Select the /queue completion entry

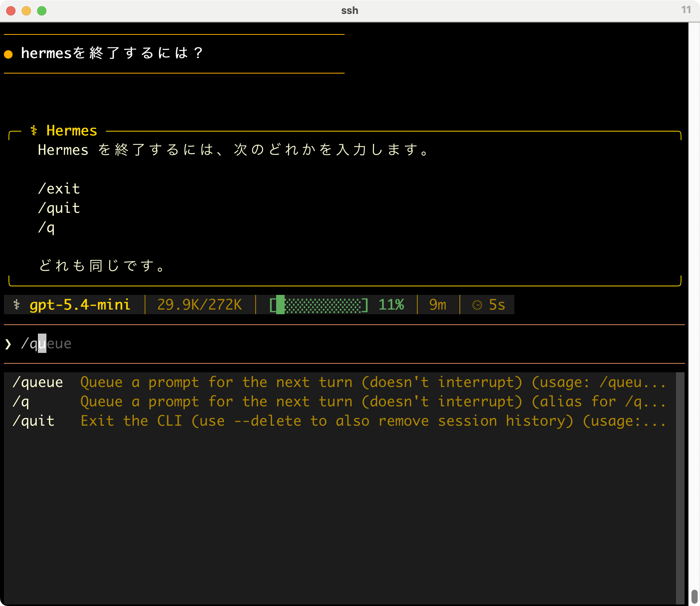[340, 382]
